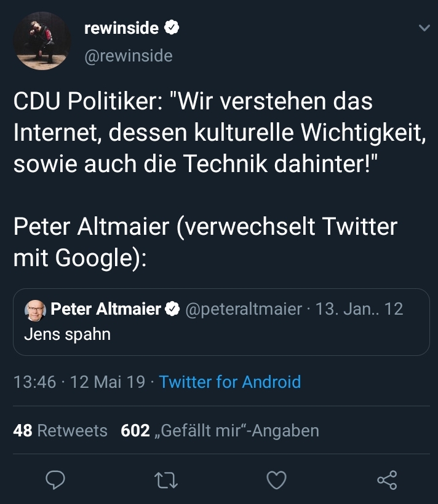
Task: Open Peter Altmaier's small avatar
Action: [x=34, y=310]
